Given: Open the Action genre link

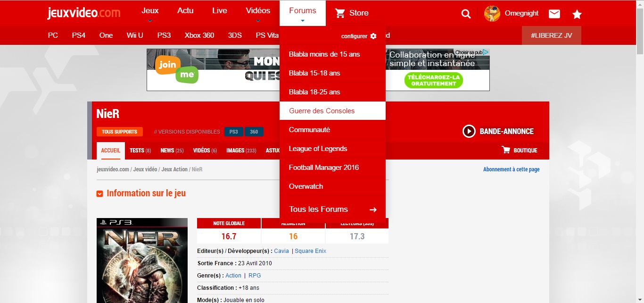Looking at the screenshot, I should [233, 276].
